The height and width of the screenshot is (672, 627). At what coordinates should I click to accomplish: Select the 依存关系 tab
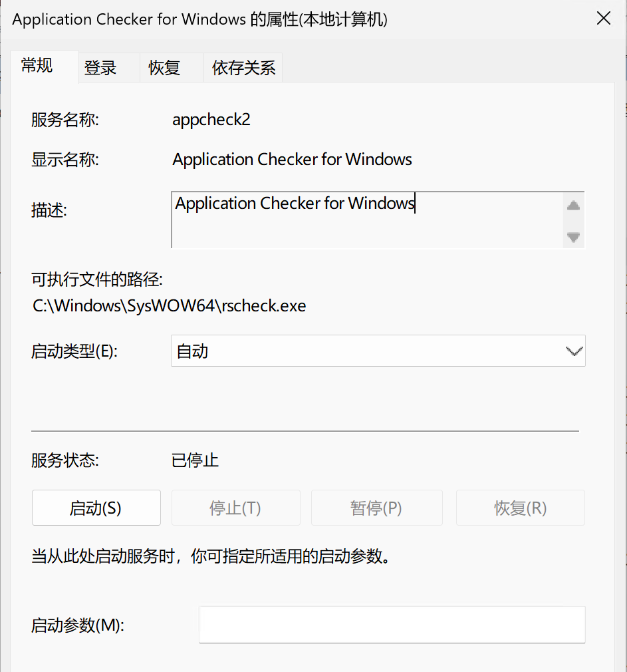coord(243,67)
